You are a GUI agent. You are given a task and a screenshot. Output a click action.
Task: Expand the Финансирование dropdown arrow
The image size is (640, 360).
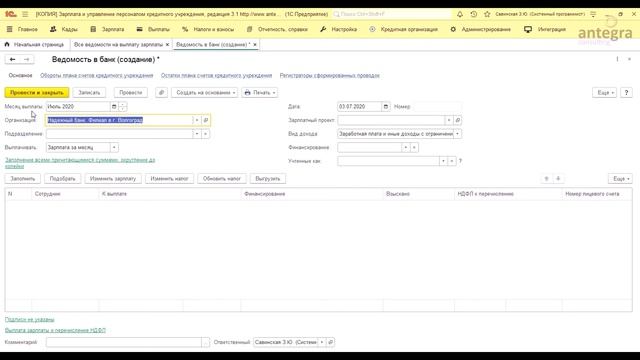pos(405,147)
